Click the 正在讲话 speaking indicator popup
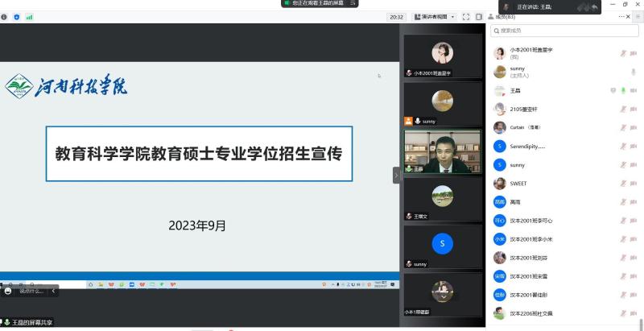644x331 pixels. 550,7
